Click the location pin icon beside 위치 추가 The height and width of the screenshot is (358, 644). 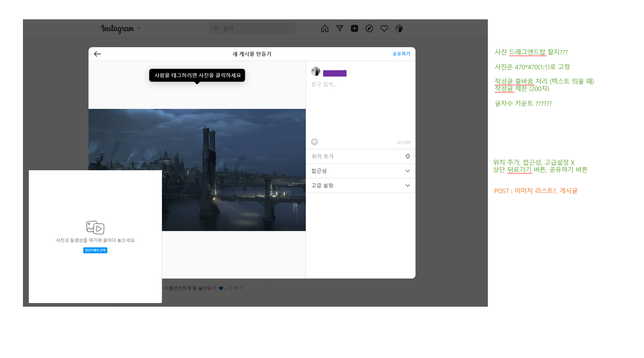(408, 156)
